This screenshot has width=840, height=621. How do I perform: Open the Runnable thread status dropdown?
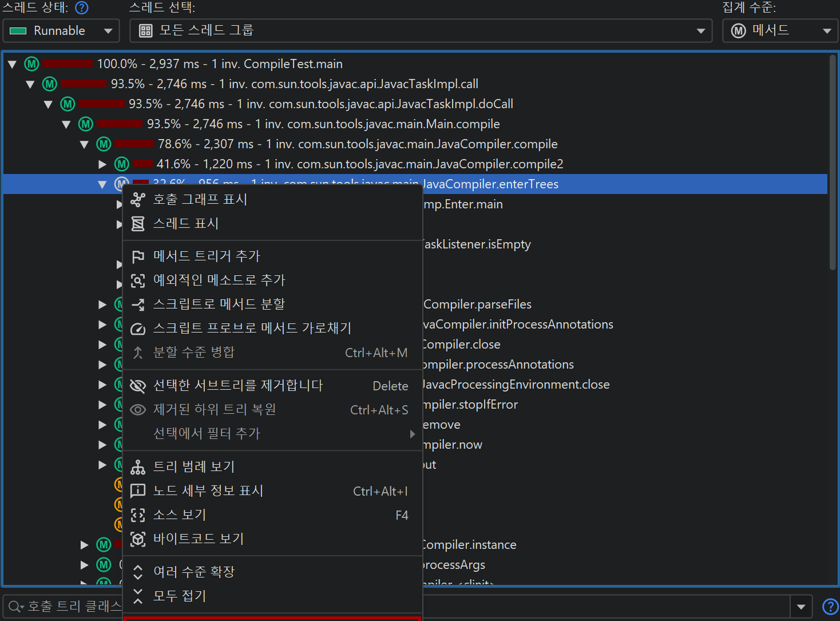(61, 31)
